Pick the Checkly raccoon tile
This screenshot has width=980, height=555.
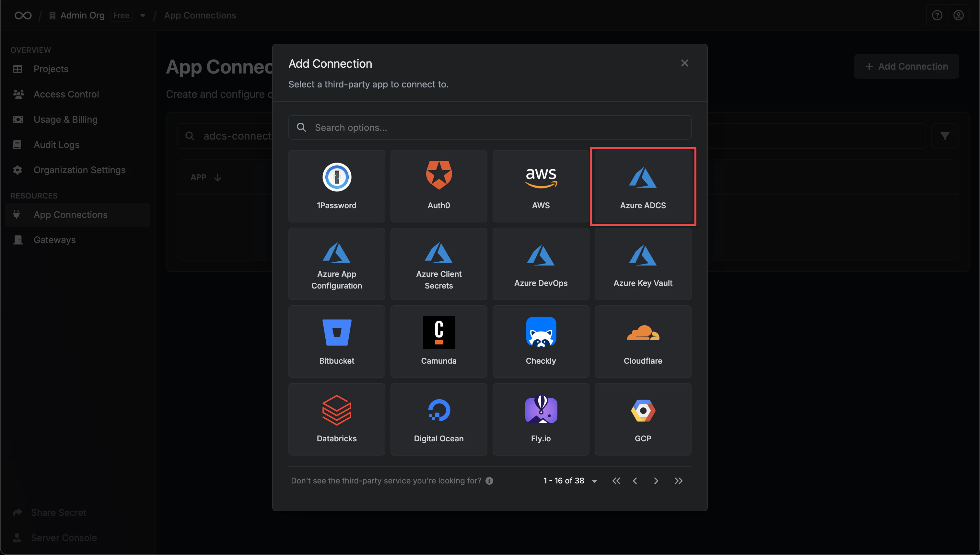tap(541, 342)
